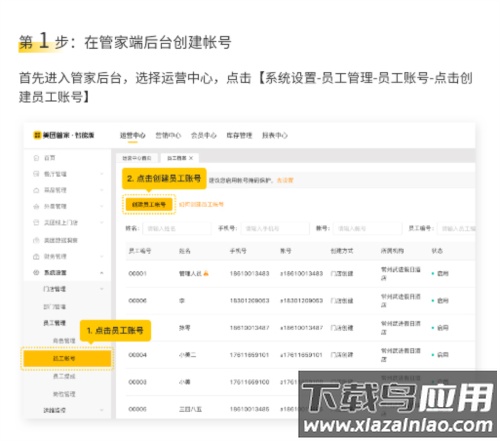Switch to the 营销中心 top tab
The height and width of the screenshot is (441, 500).
[x=168, y=135]
